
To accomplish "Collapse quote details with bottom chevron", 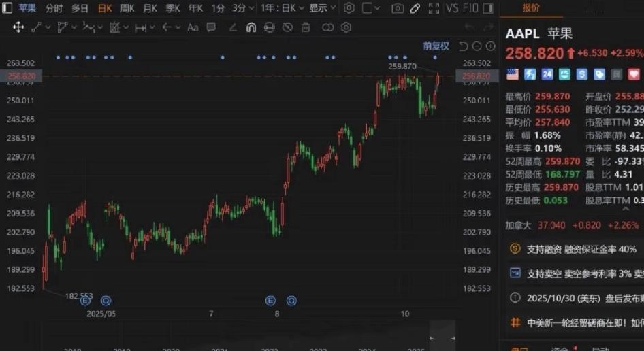I will pos(626,209).
